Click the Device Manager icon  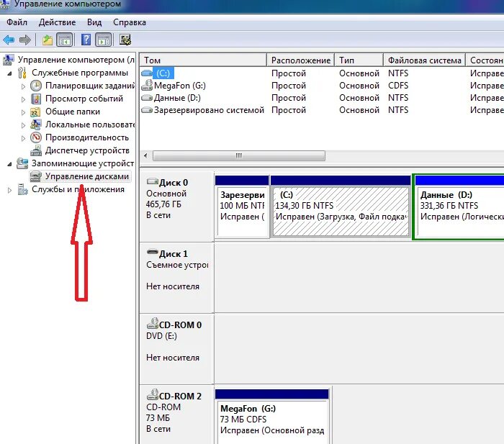pyautogui.click(x=36, y=150)
